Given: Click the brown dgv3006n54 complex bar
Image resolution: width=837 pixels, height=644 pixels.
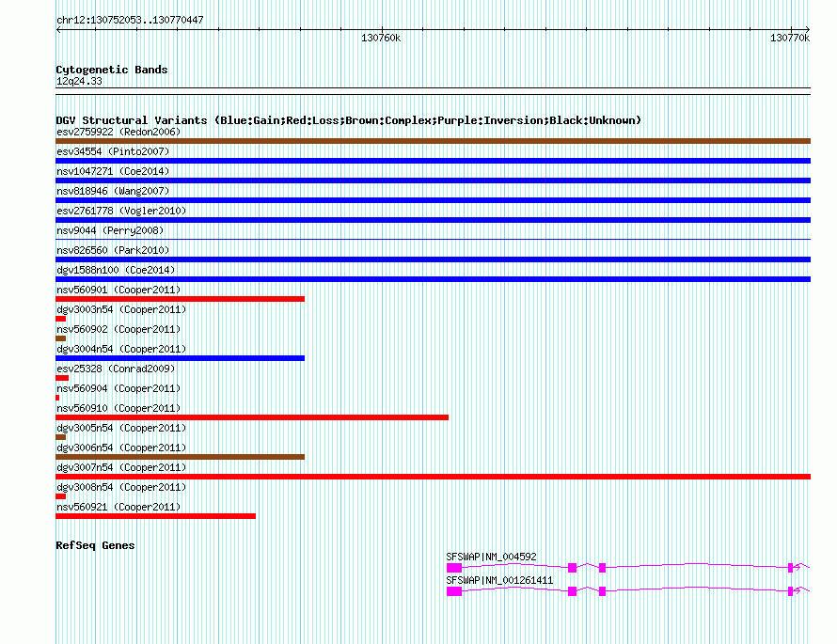Looking at the screenshot, I should point(180,457).
